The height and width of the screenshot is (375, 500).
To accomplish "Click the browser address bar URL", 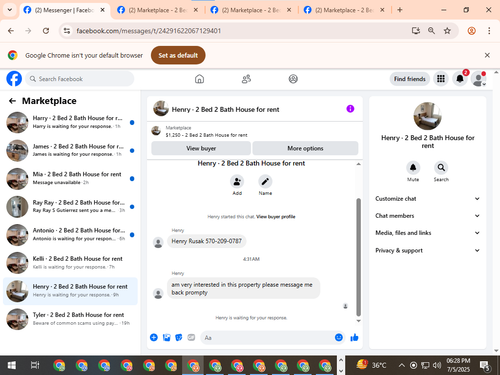I will pyautogui.click(x=149, y=31).
